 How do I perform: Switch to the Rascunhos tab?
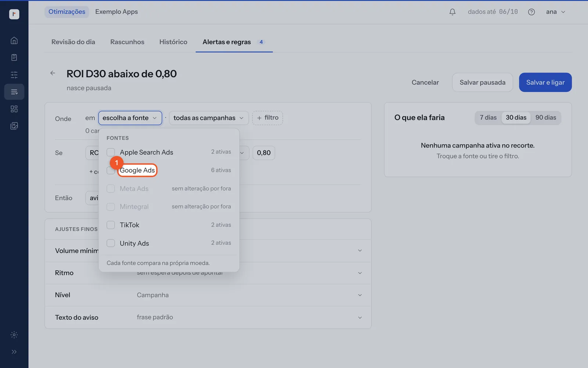(x=127, y=42)
